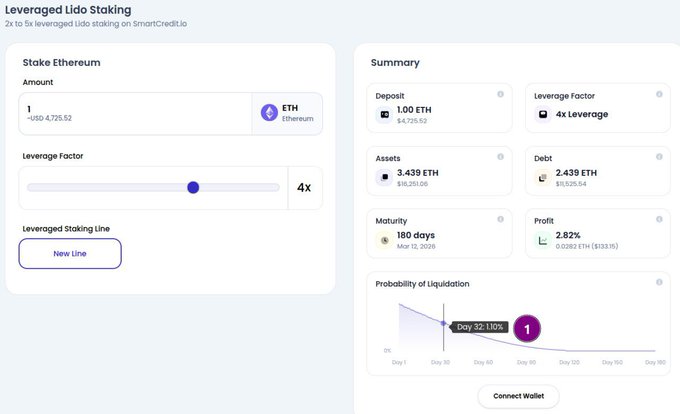Click the Mar 12, 2026 maturity date
Image resolution: width=680 pixels, height=414 pixels.
[x=416, y=246]
